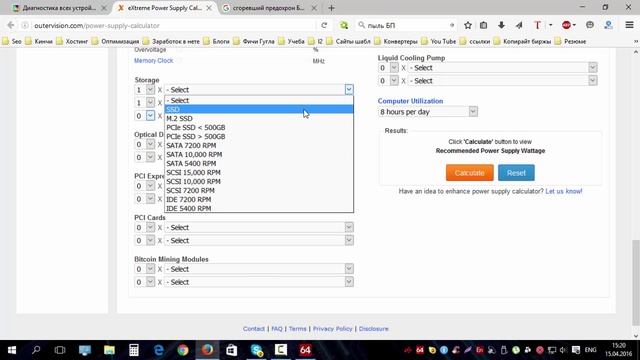The image size is (640, 360).
Task: Open the You Tube bookmarks folder
Action: [x=439, y=41]
